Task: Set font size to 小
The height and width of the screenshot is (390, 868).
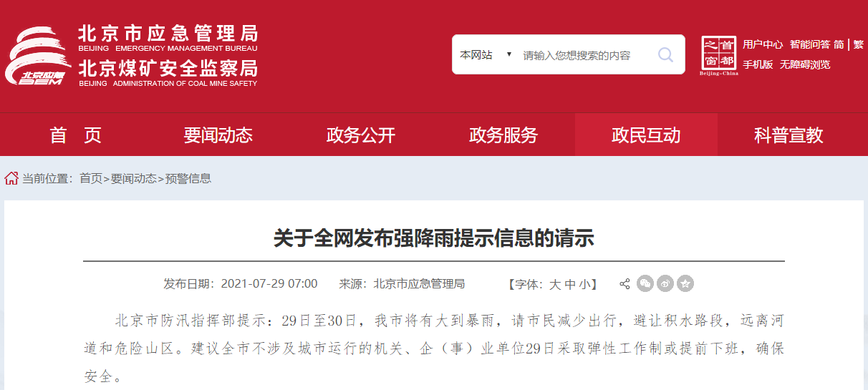Action: coord(584,284)
